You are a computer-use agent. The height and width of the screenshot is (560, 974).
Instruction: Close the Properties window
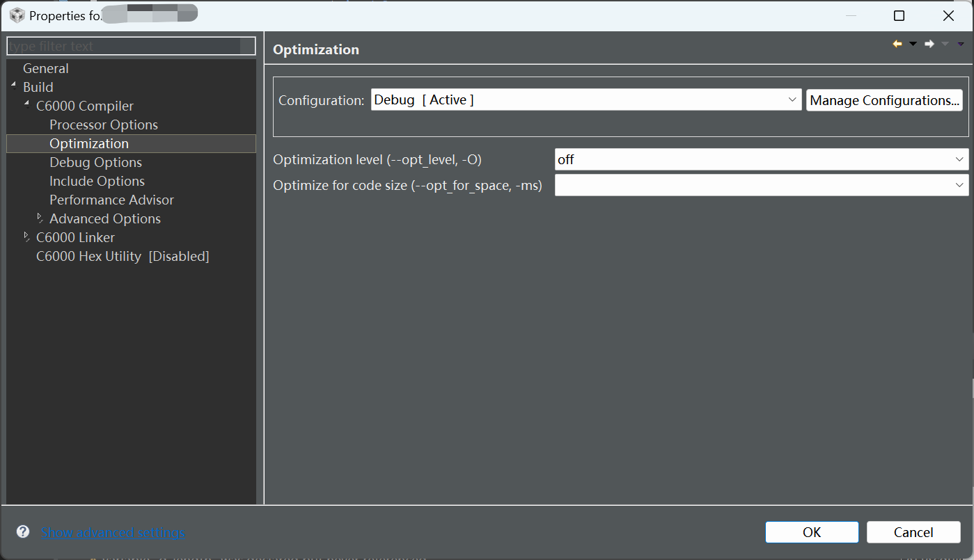tap(948, 15)
